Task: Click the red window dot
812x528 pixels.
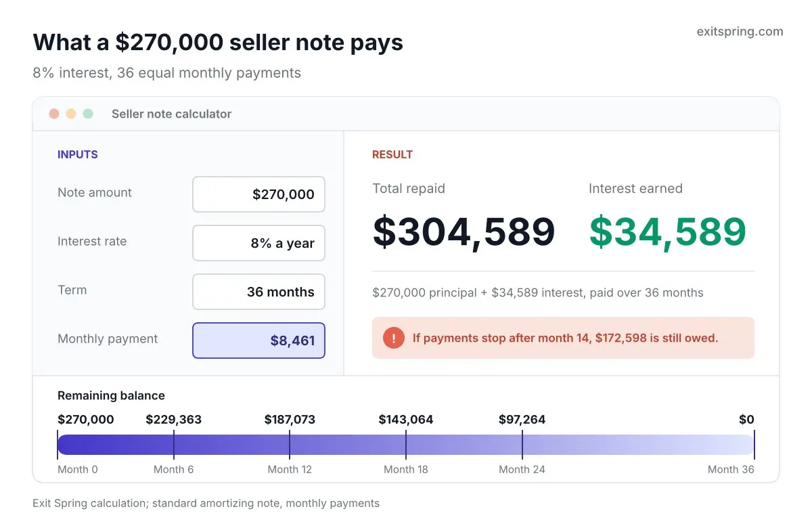Action: [x=54, y=114]
